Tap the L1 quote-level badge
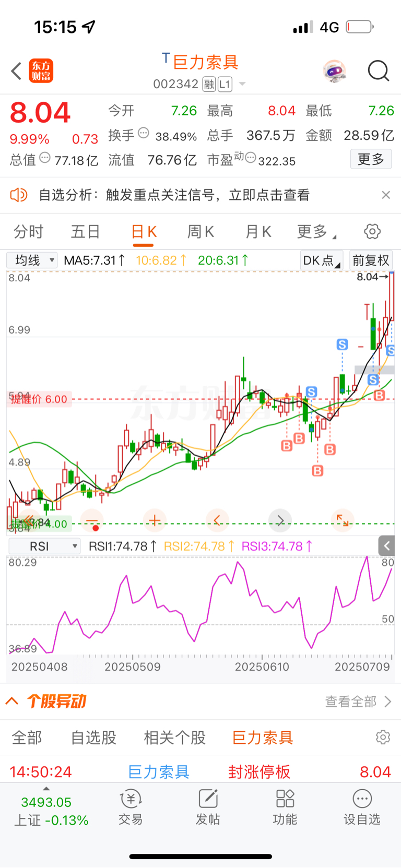 pyautogui.click(x=225, y=84)
